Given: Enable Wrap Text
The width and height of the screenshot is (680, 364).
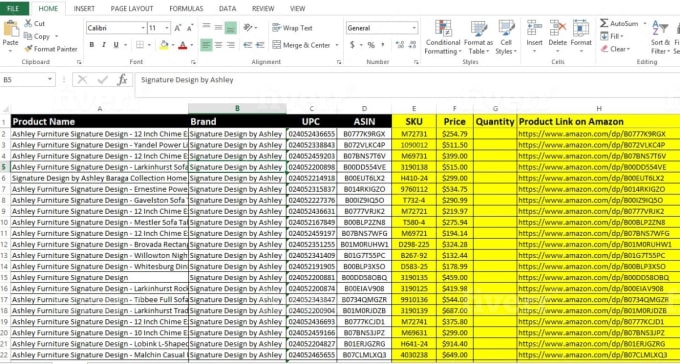Looking at the screenshot, I should 292,28.
